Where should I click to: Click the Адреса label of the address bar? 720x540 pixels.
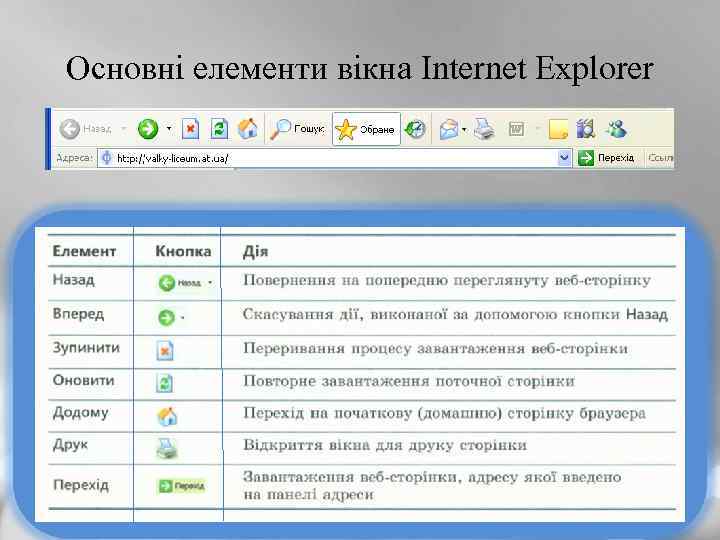point(74,158)
